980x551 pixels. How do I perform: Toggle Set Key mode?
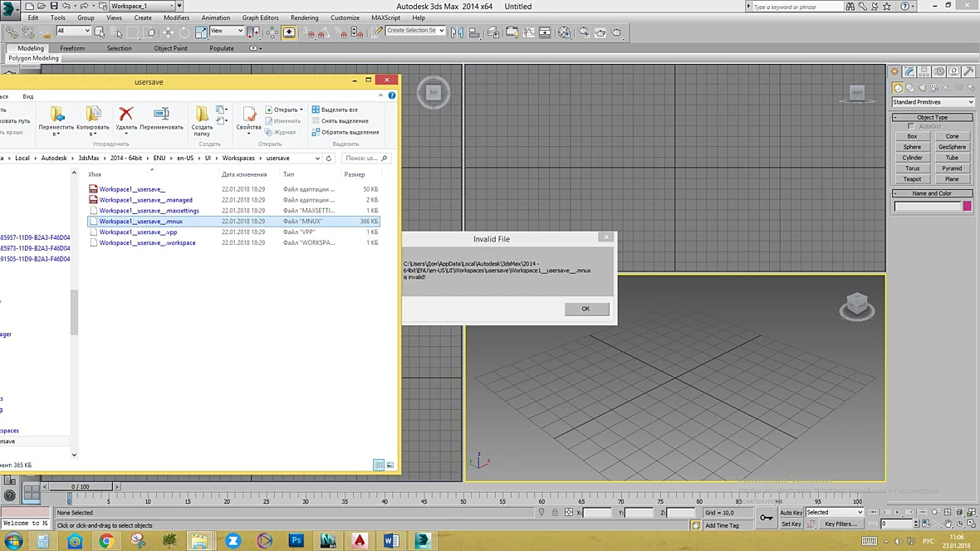[x=791, y=524]
